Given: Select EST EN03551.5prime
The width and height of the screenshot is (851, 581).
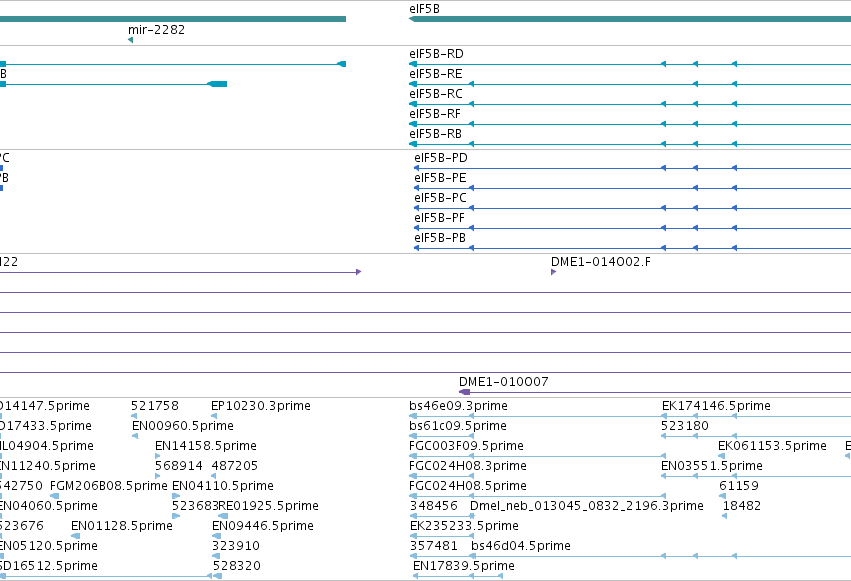Looking at the screenshot, I should pyautogui.click(x=712, y=466).
